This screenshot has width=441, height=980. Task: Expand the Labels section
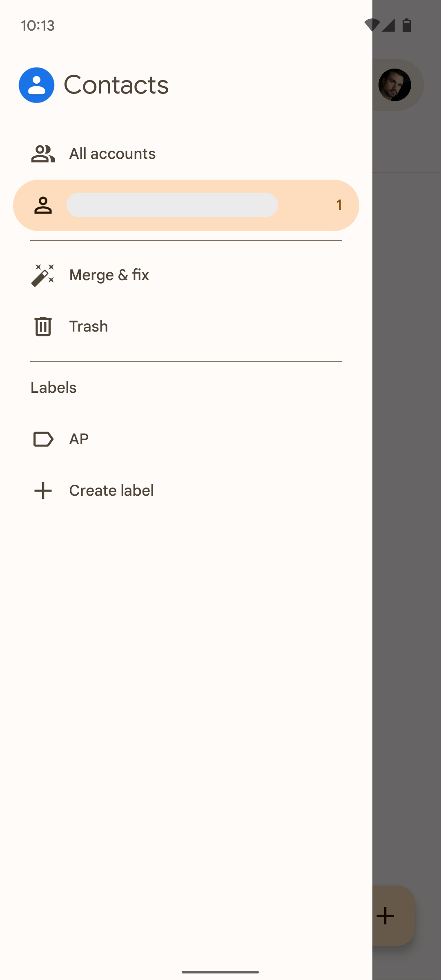point(53,387)
